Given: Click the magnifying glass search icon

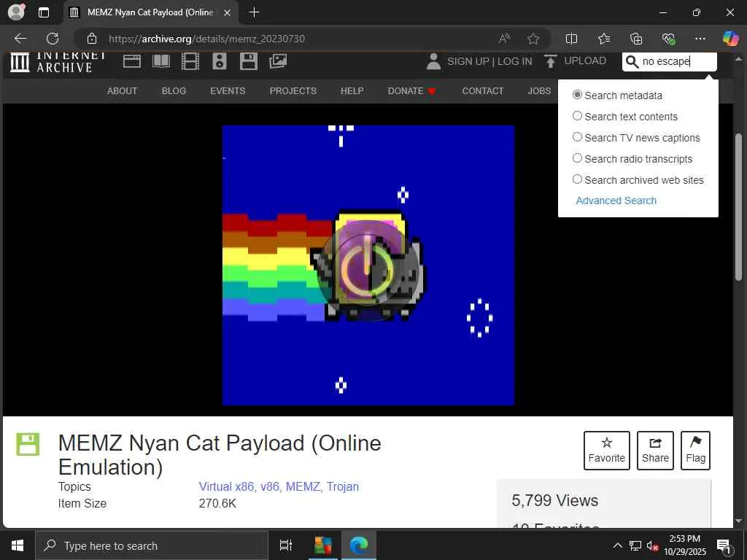Looking at the screenshot, I should point(632,61).
